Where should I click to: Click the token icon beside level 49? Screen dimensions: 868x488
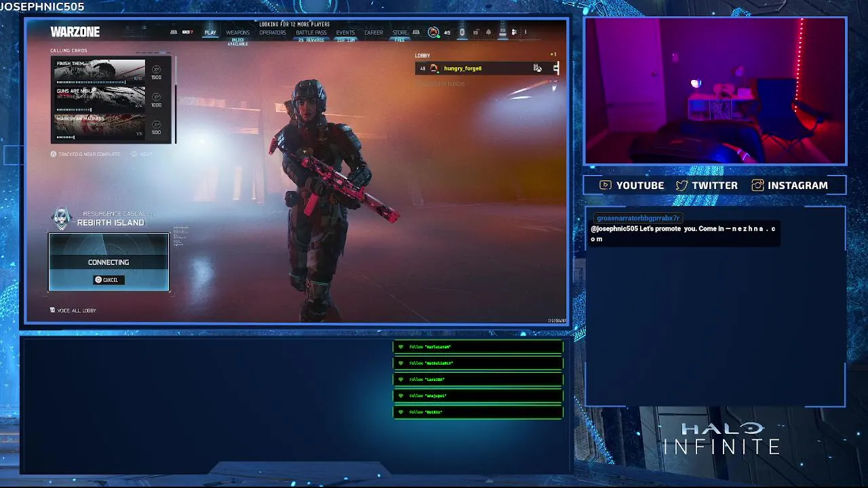coord(462,33)
